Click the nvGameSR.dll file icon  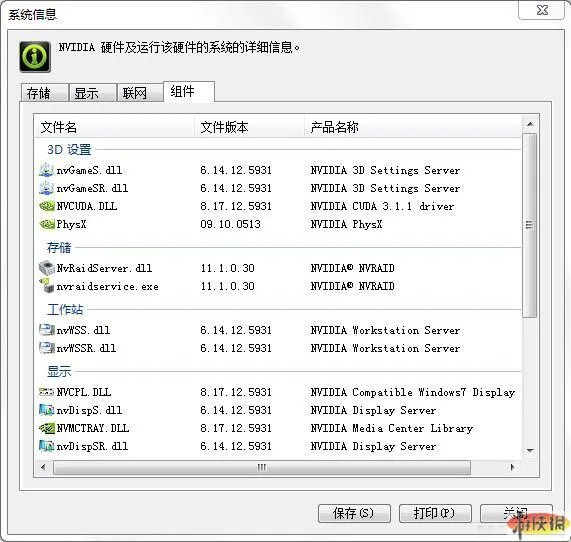[x=46, y=188]
